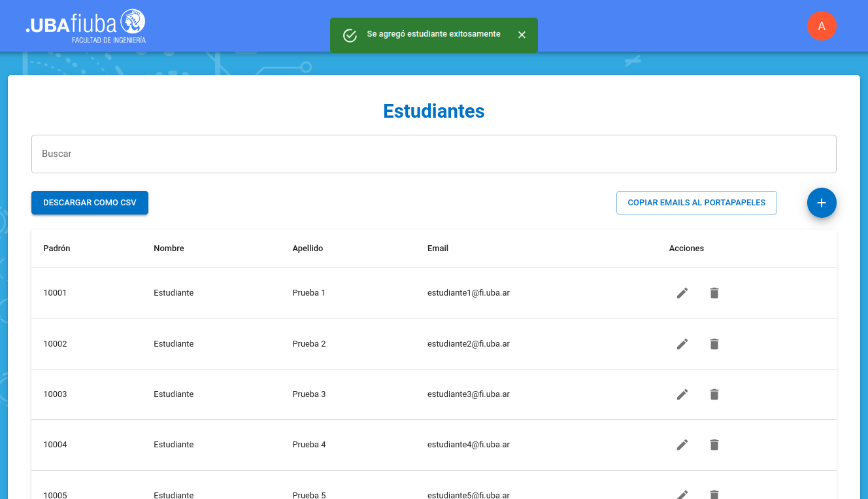Click the Nombre column header

click(x=169, y=249)
